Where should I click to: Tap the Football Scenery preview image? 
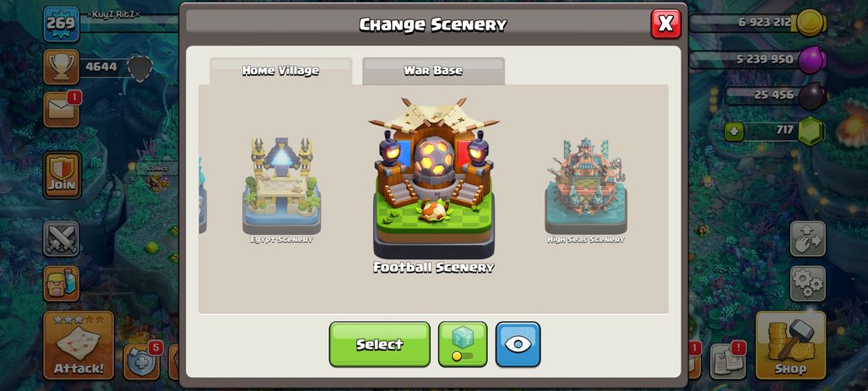433,179
